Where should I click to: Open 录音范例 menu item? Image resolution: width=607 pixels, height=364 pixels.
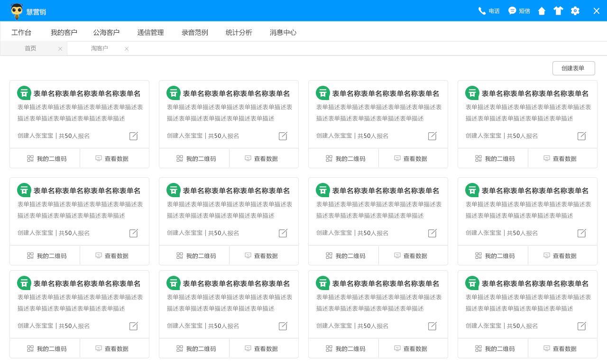(x=194, y=32)
